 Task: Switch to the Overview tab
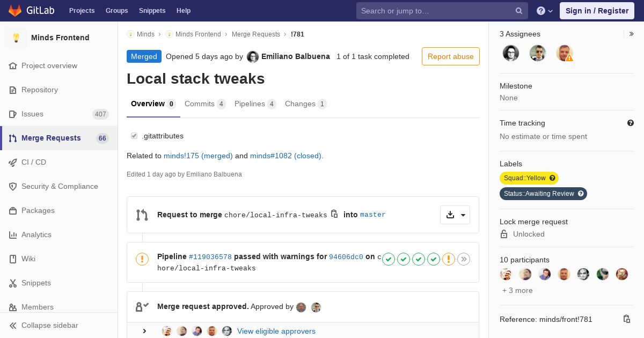tap(153, 104)
